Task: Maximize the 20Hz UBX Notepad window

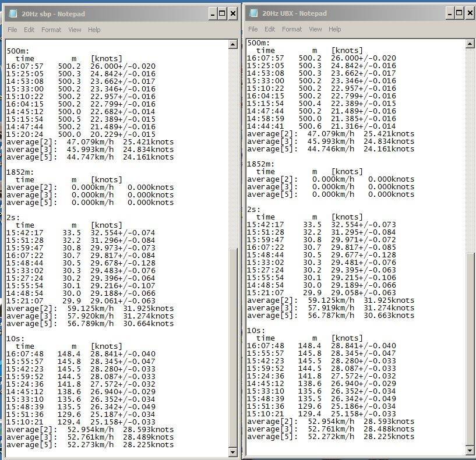Action: [460, 13]
